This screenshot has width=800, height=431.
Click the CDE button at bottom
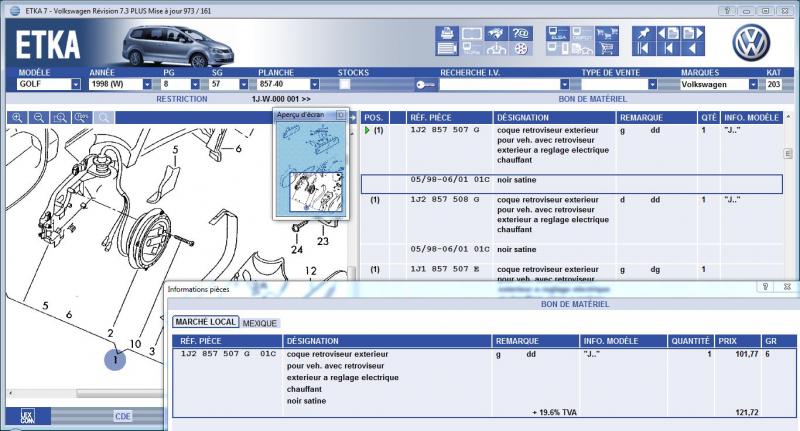122,416
